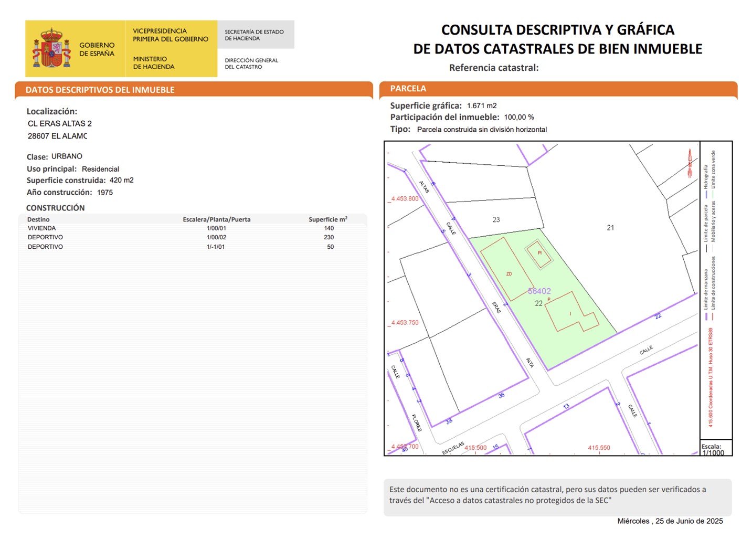
Task: Click the CL ERAS ALTAS 2 address
Action: click(x=60, y=124)
